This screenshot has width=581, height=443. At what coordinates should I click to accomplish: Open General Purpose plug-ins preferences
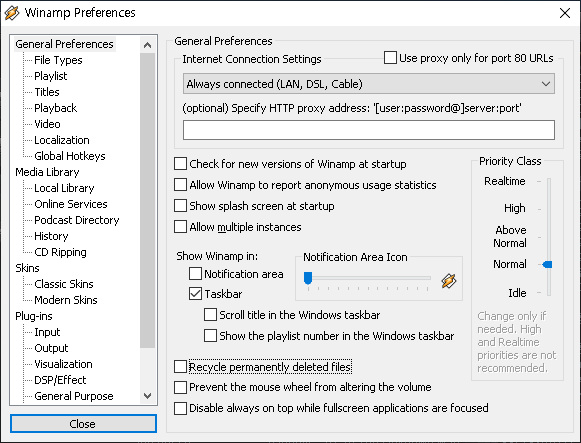click(74, 396)
